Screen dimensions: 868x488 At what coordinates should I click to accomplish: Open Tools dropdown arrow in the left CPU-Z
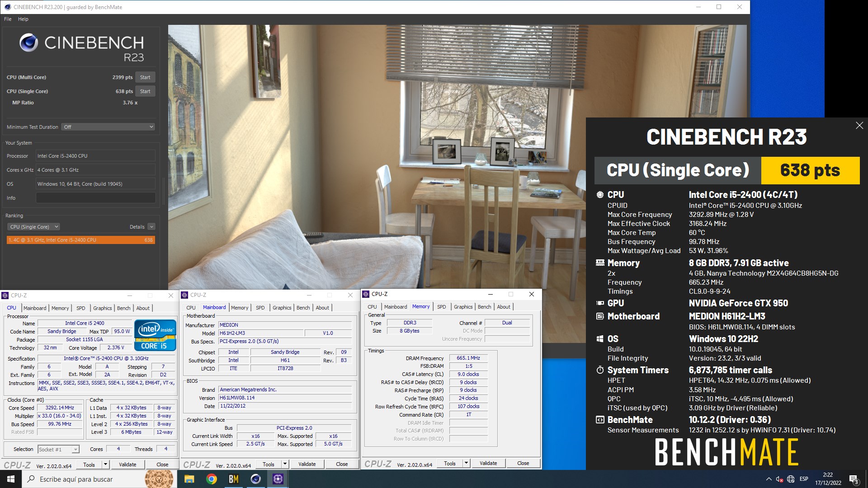coord(105,465)
